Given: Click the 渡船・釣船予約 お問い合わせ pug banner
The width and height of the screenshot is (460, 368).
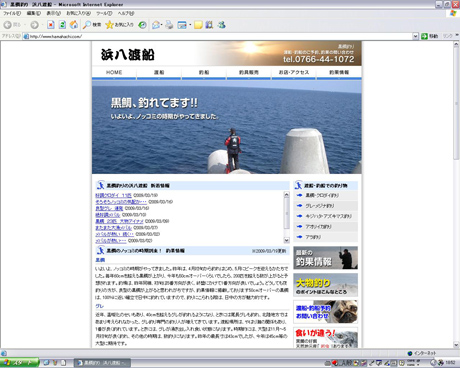Looking at the screenshot, I should pyautogui.click(x=326, y=312).
